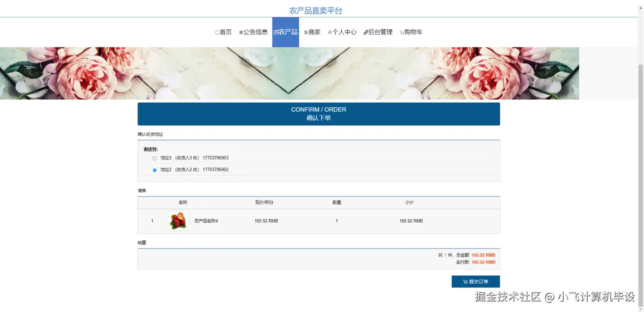Open the 购物车 menu item

[x=411, y=32]
